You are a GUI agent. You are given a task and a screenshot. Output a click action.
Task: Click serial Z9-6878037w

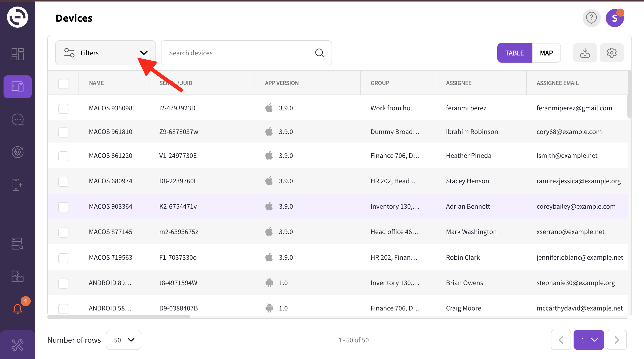179,132
